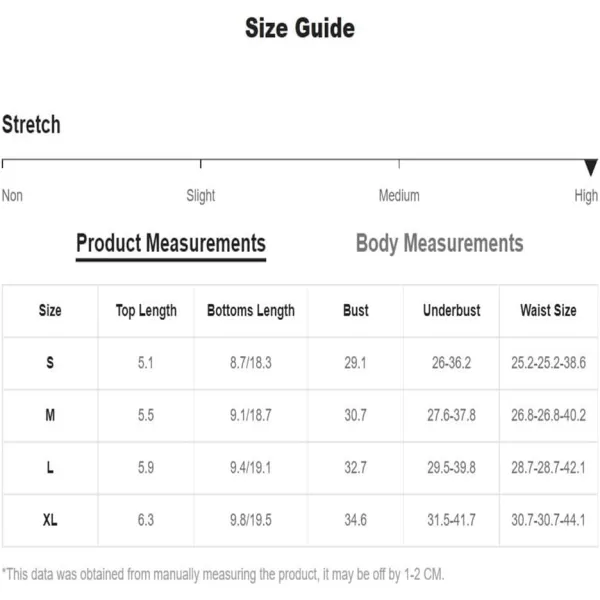Click the Medium stretch label

pos(399,196)
